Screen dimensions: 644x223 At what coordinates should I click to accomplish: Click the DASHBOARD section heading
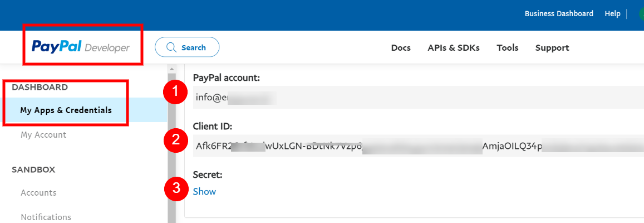tap(40, 87)
